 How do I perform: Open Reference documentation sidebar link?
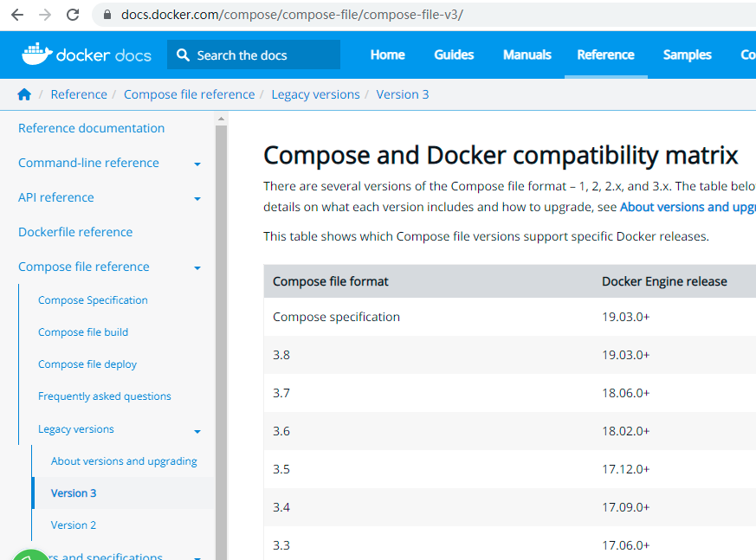pyautogui.click(x=92, y=128)
